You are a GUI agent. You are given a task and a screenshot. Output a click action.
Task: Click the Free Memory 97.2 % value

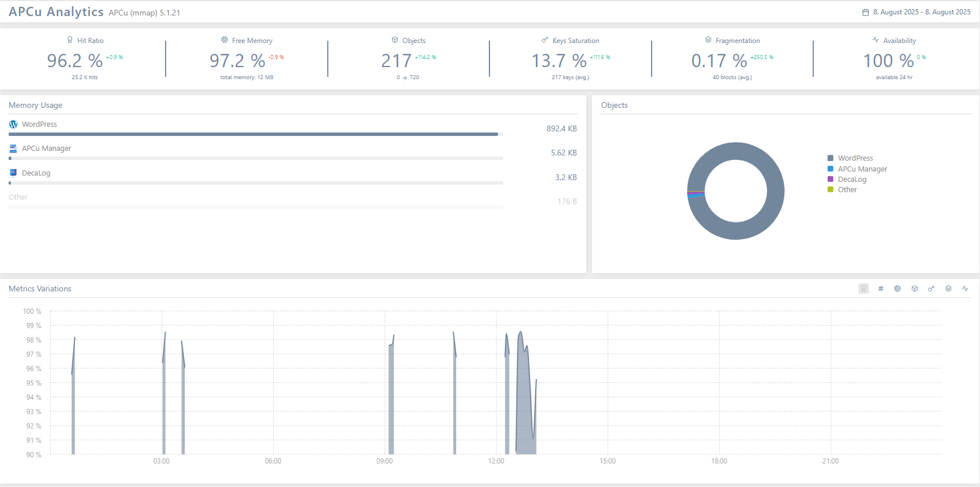[x=237, y=60]
